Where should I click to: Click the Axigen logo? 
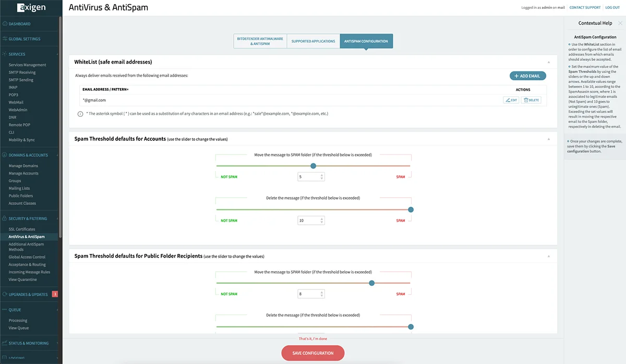point(31,8)
